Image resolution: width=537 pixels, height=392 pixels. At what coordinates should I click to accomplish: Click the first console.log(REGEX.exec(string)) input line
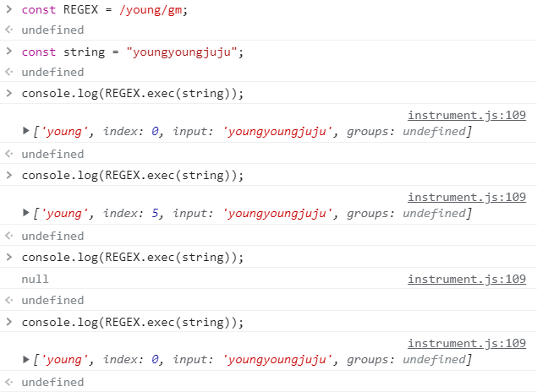133,94
